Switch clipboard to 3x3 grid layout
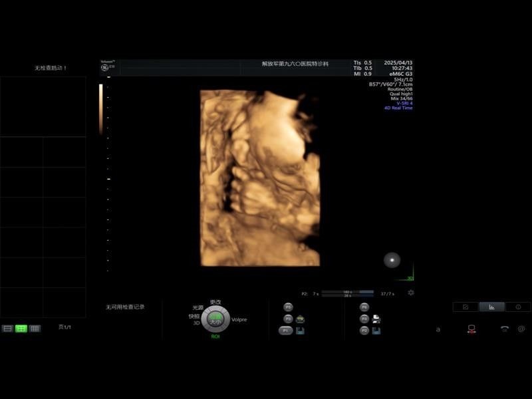This screenshot has height=399, width=532. coord(35,329)
